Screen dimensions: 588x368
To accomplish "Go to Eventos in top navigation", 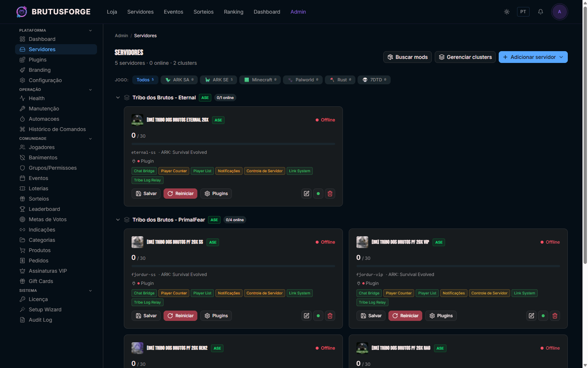I will click(x=173, y=12).
